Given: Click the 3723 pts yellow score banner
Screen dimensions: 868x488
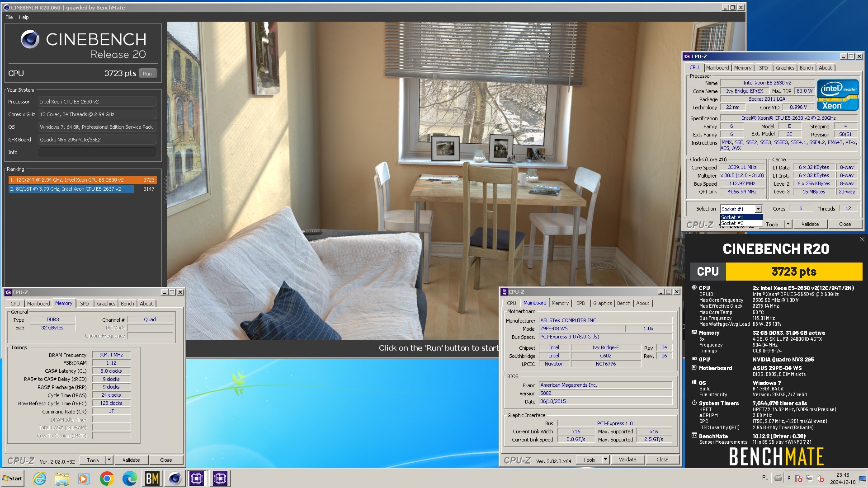Looking at the screenshot, I should tap(794, 272).
